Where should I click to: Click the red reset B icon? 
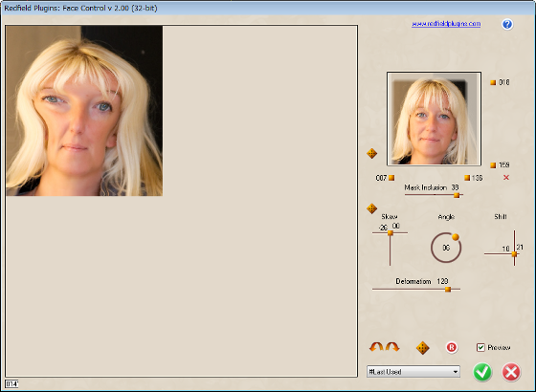pyautogui.click(x=451, y=348)
